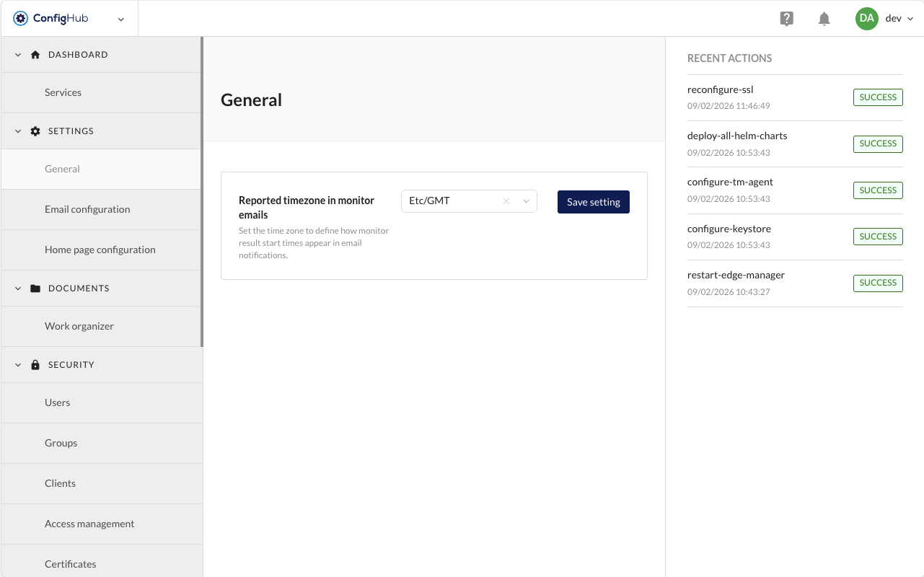The image size is (924, 577).
Task: Open the dev user menu chevron
Action: coord(910,19)
